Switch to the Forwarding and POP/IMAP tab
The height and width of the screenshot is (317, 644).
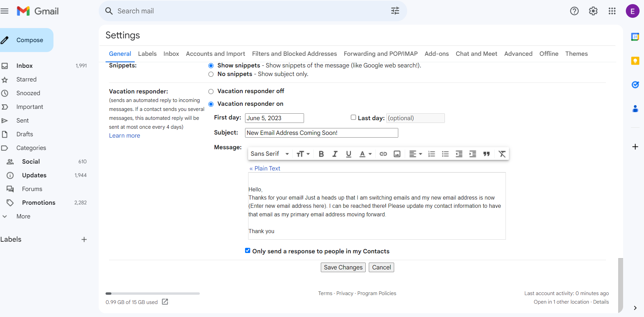click(380, 54)
